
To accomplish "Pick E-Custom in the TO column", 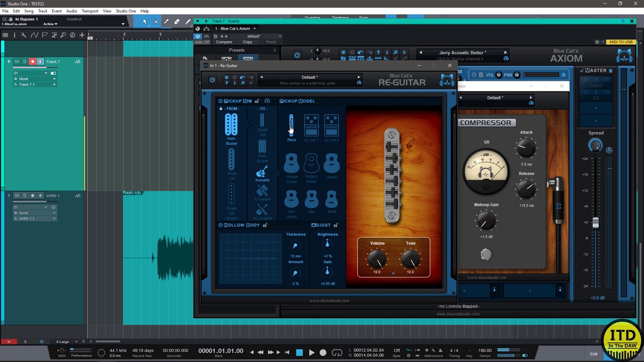I will pyautogui.click(x=262, y=193).
